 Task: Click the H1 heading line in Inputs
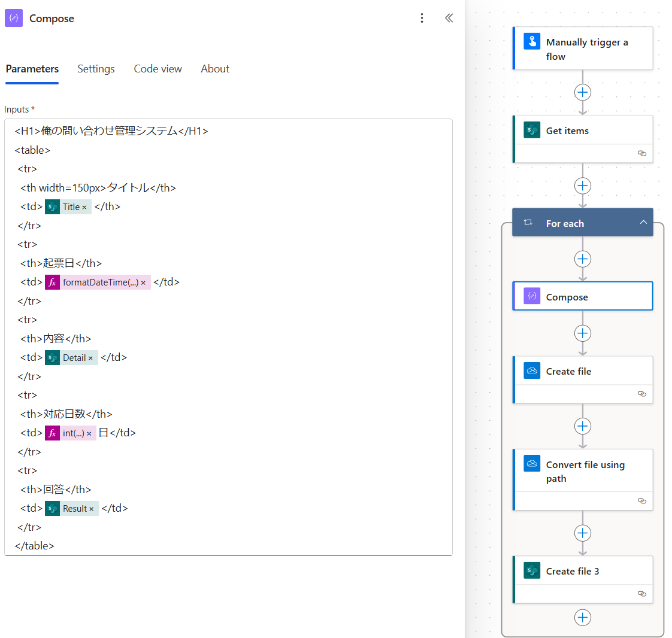pyautogui.click(x=111, y=131)
